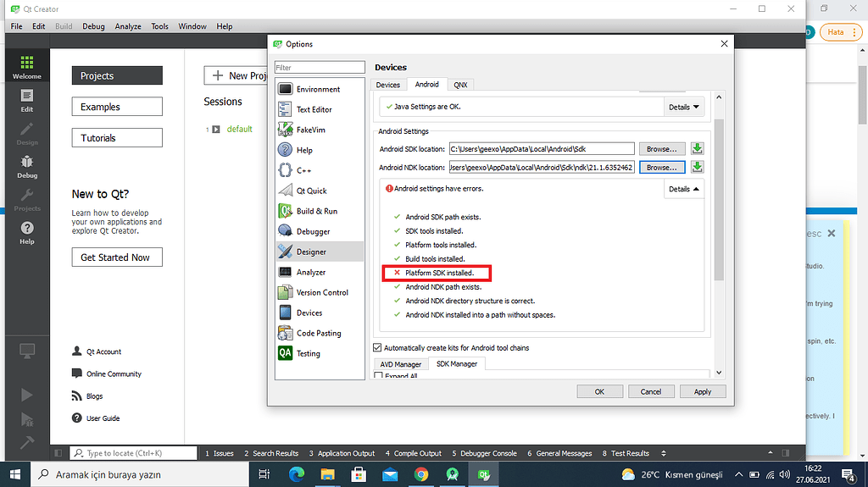Select Devices options category
Screen dimensions: 868x487
320,313
